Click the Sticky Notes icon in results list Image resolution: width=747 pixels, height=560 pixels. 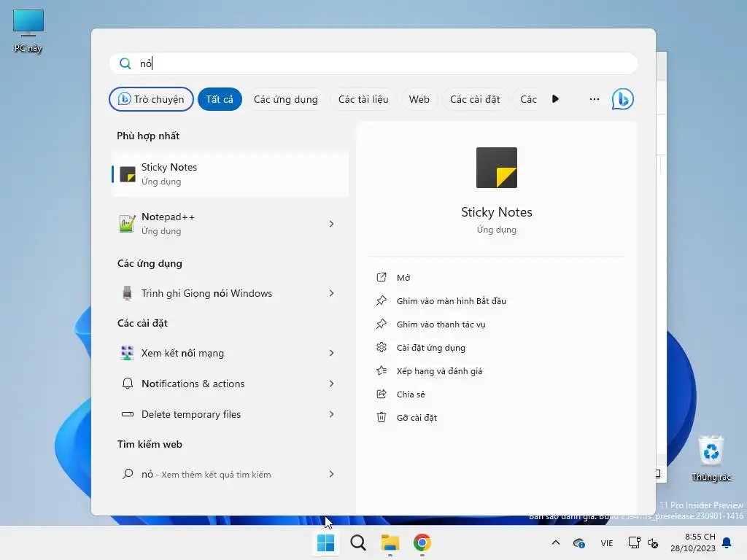coord(127,174)
